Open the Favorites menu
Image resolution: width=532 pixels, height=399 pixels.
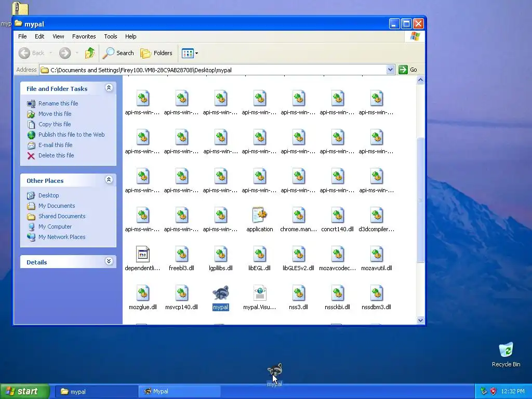click(84, 36)
